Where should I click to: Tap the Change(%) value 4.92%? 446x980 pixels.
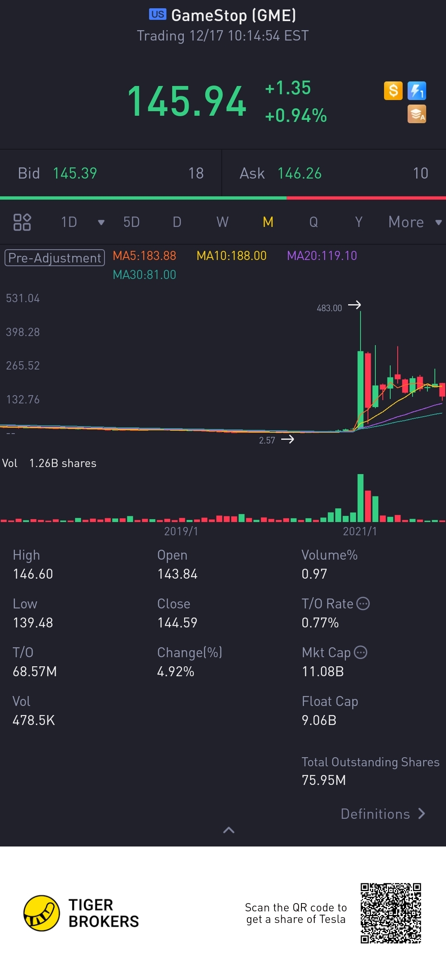pyautogui.click(x=176, y=672)
